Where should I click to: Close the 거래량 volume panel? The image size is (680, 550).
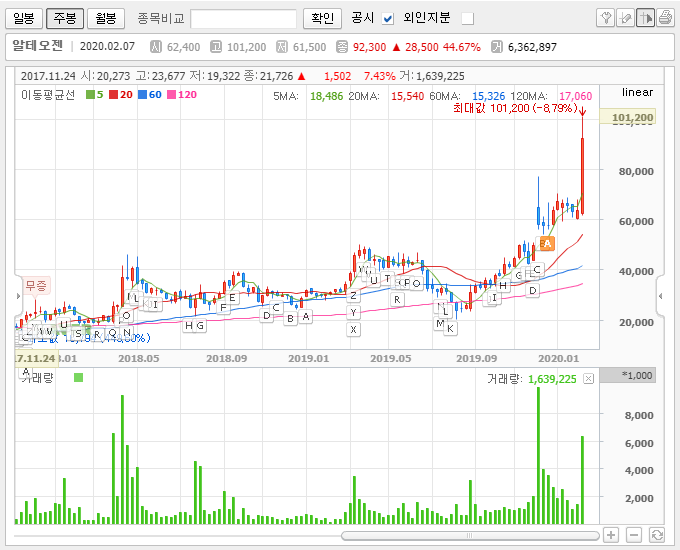588,378
